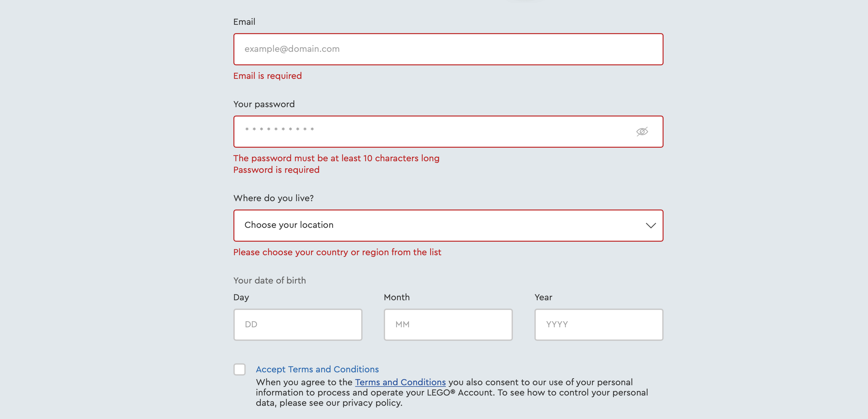Click the chevron arrow of the location selector

(651, 225)
